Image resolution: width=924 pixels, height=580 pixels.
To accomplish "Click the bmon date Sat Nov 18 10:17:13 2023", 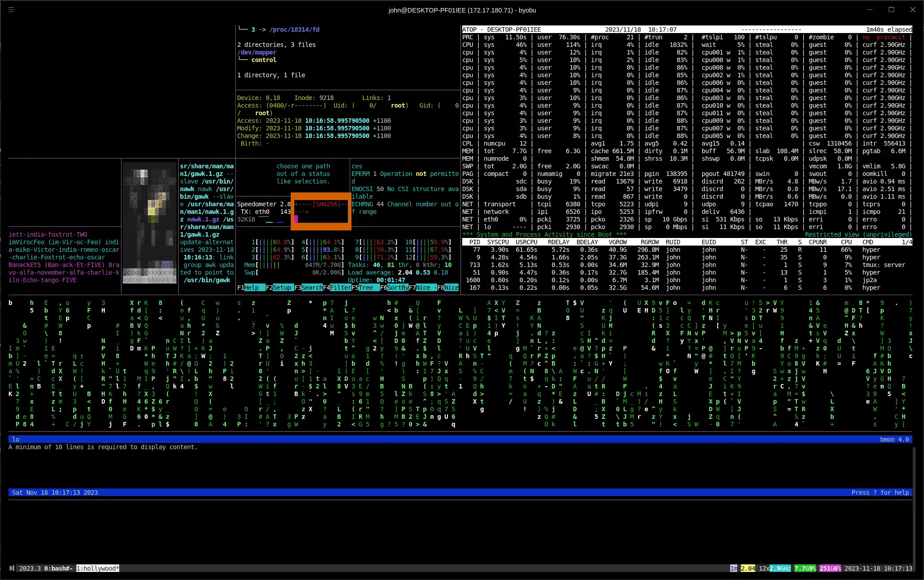I will point(55,492).
